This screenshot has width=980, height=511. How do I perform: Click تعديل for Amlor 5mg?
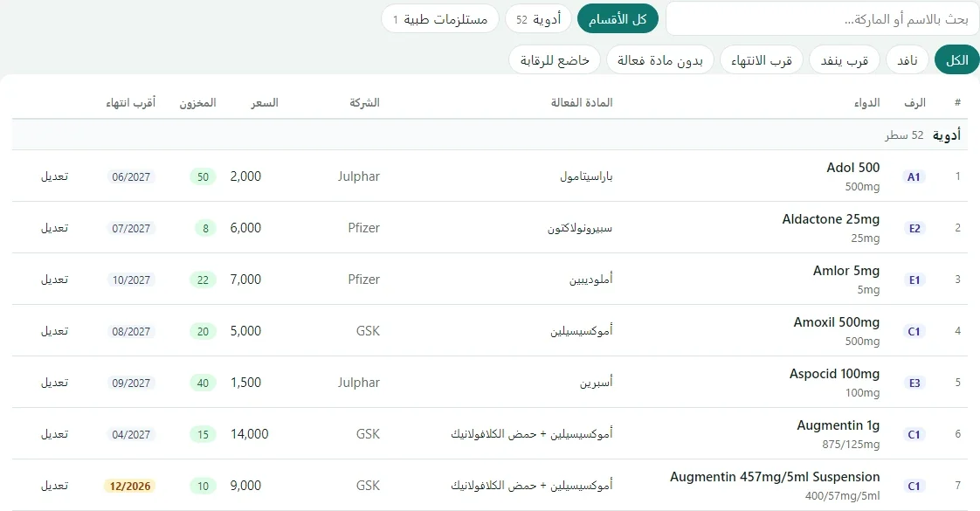point(54,280)
